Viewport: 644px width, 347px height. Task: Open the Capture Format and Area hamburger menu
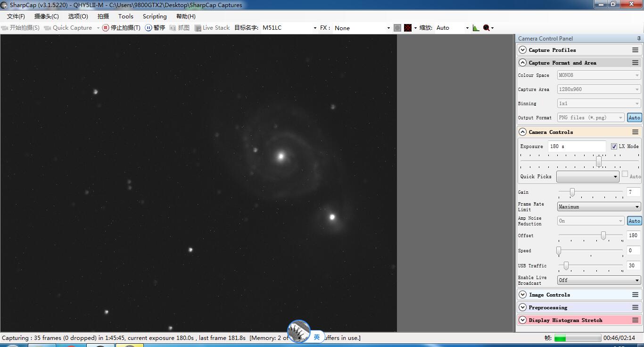coord(635,63)
